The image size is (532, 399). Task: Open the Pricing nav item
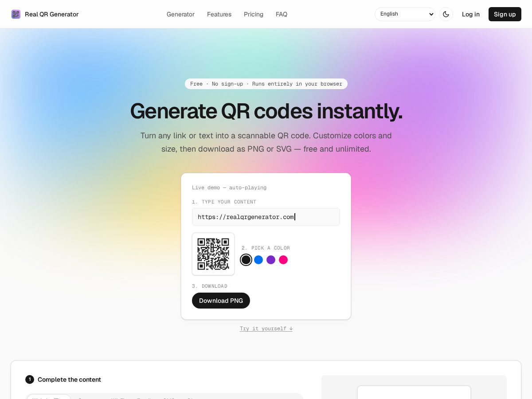tap(254, 14)
